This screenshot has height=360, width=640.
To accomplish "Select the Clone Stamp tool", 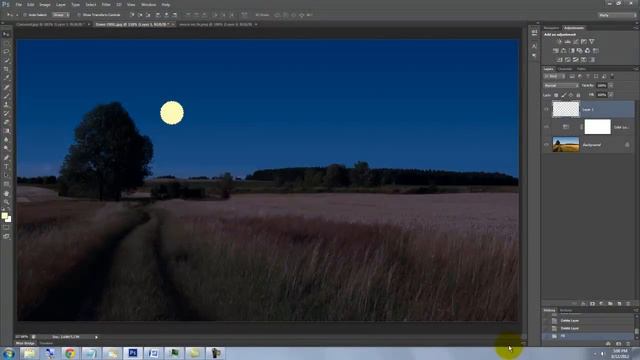I will point(6,104).
